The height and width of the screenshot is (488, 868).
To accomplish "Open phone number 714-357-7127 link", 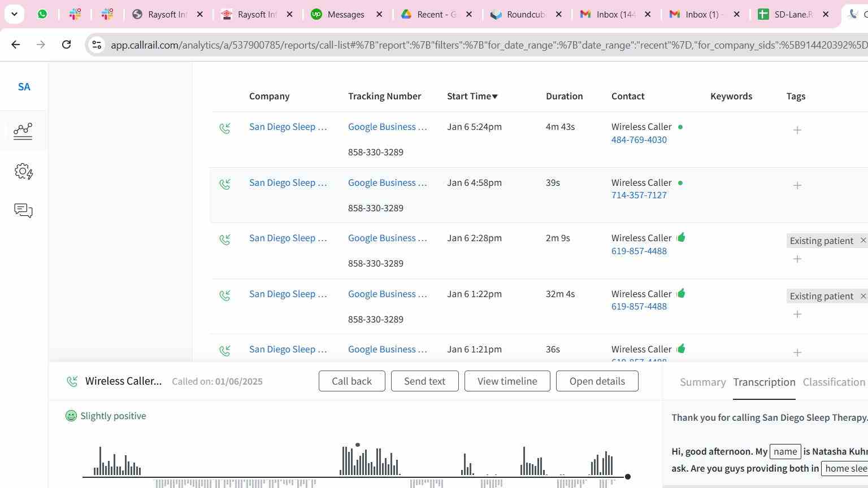I will [x=639, y=195].
